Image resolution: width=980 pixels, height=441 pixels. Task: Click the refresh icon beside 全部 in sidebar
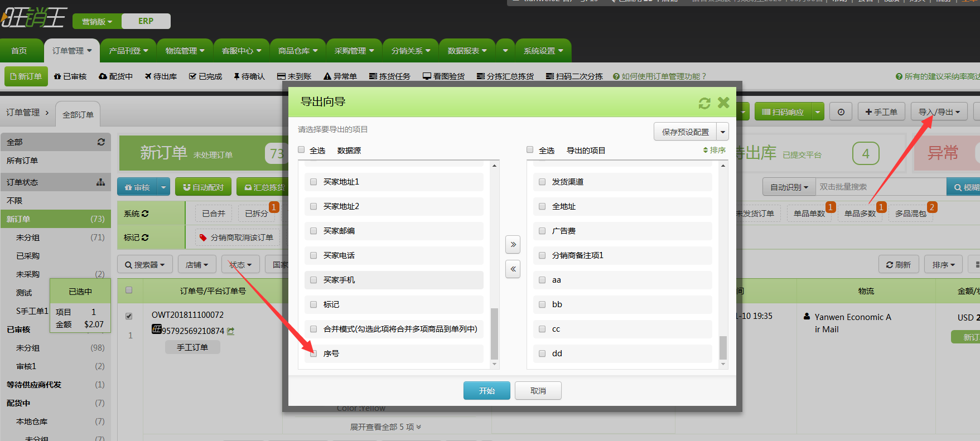click(x=101, y=142)
